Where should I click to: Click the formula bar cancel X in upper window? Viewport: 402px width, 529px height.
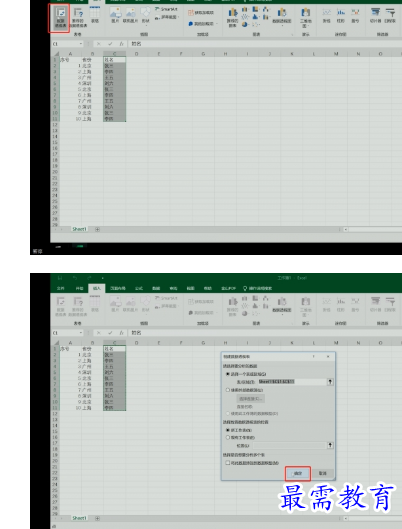tap(98, 44)
